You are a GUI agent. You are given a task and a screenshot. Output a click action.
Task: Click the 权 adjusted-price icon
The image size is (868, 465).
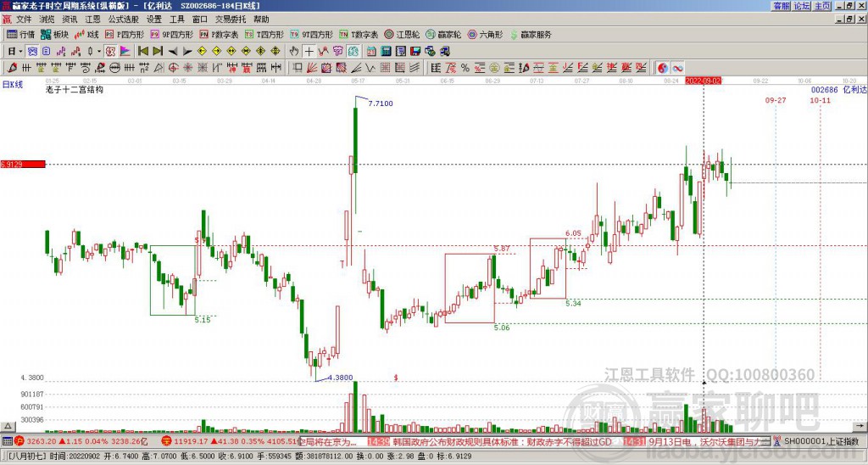click(x=110, y=51)
